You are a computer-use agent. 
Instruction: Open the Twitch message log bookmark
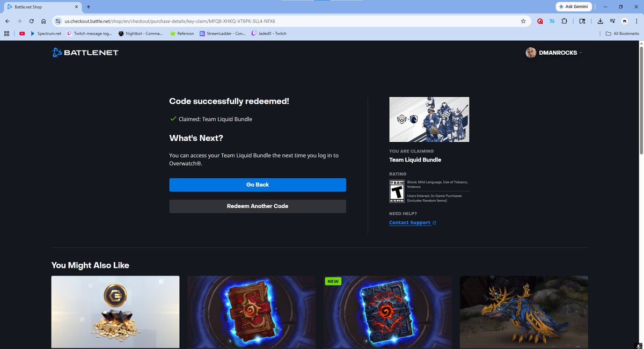(x=89, y=33)
